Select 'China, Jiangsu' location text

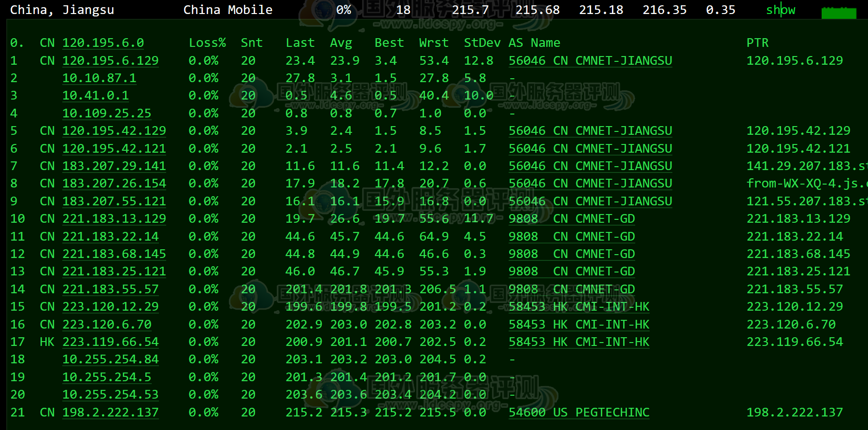coord(62,10)
